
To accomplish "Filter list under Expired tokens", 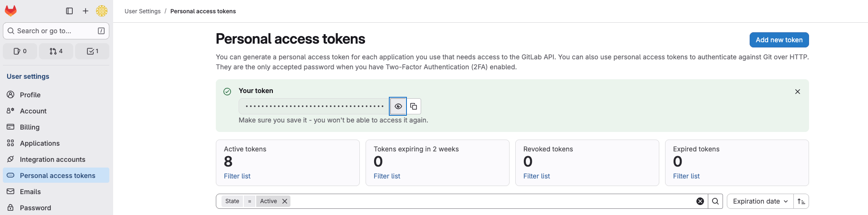I will tap(686, 176).
